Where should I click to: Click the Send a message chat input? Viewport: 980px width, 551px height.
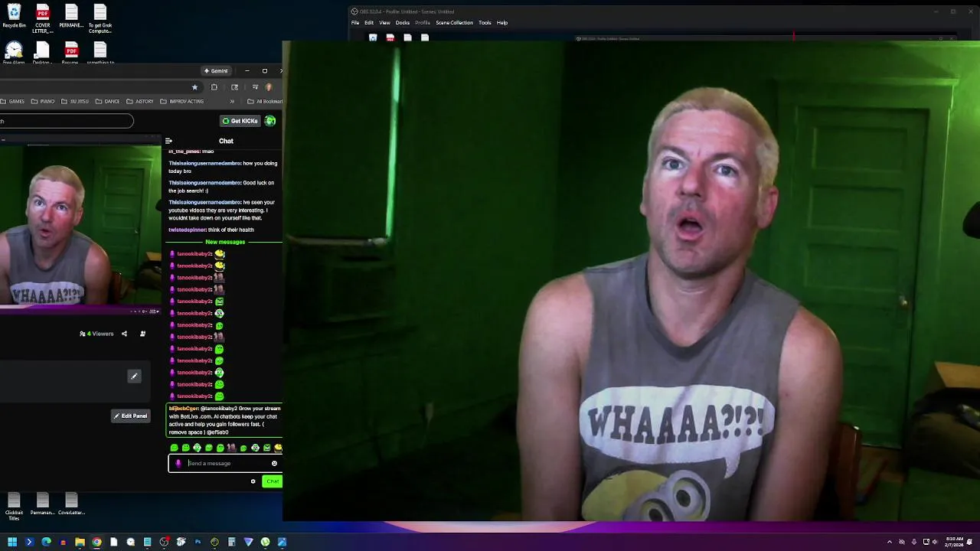[x=226, y=463]
